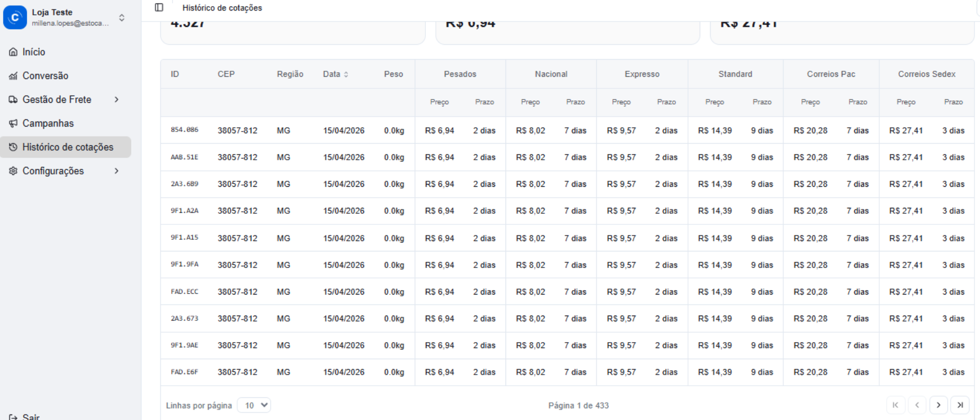This screenshot has height=420, width=980.
Task: Select Histórico de cotações in sidebar
Action: pyautogui.click(x=67, y=147)
